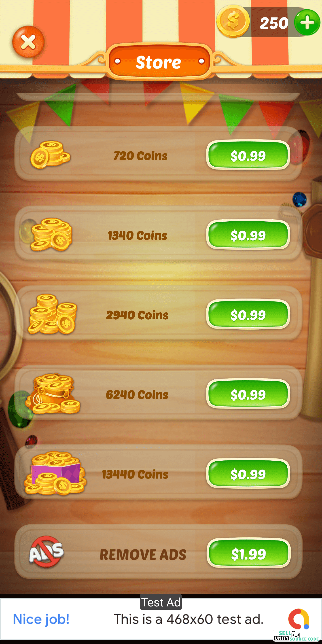Tap the green plus add-coins icon
This screenshot has width=322, height=644.
pos(307,23)
